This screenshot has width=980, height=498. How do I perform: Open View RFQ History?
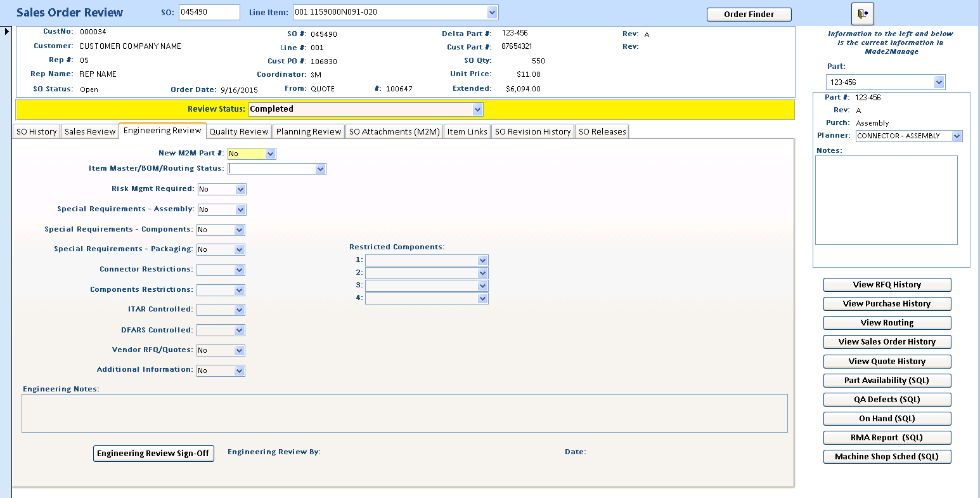pos(887,285)
